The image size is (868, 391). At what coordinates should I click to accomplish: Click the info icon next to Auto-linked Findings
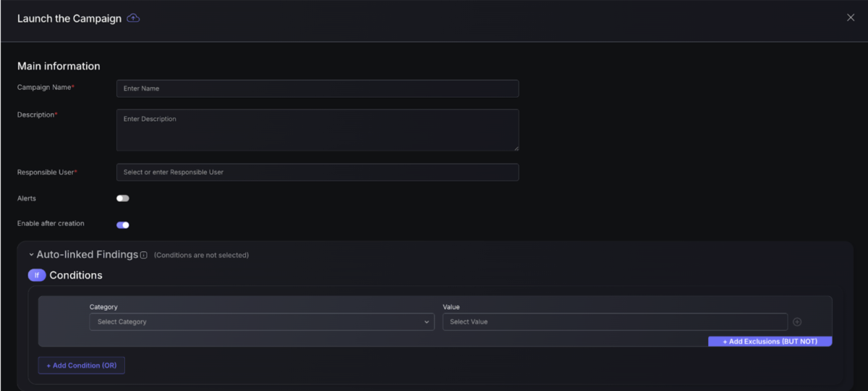tap(144, 255)
